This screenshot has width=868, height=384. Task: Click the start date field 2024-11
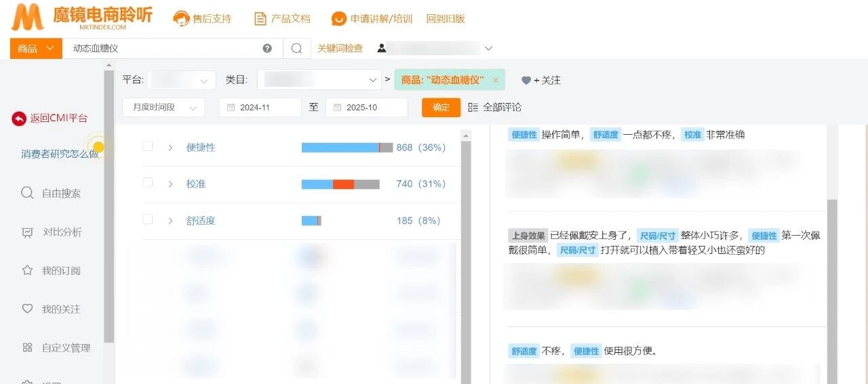260,108
